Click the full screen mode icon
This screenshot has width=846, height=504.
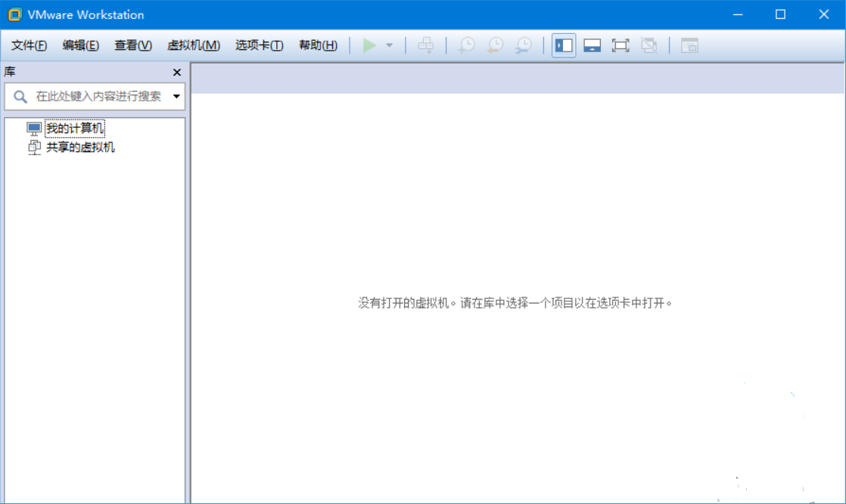[621, 45]
